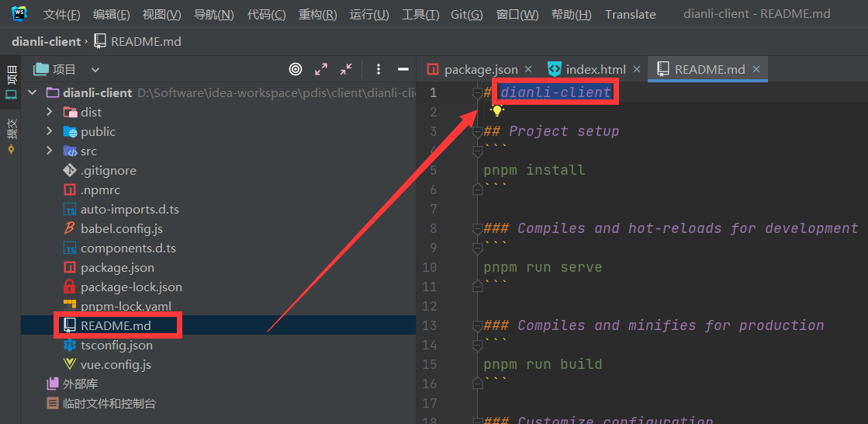The image size is (868, 424).
Task: Fold the minifies section on line 13
Action: click(477, 326)
